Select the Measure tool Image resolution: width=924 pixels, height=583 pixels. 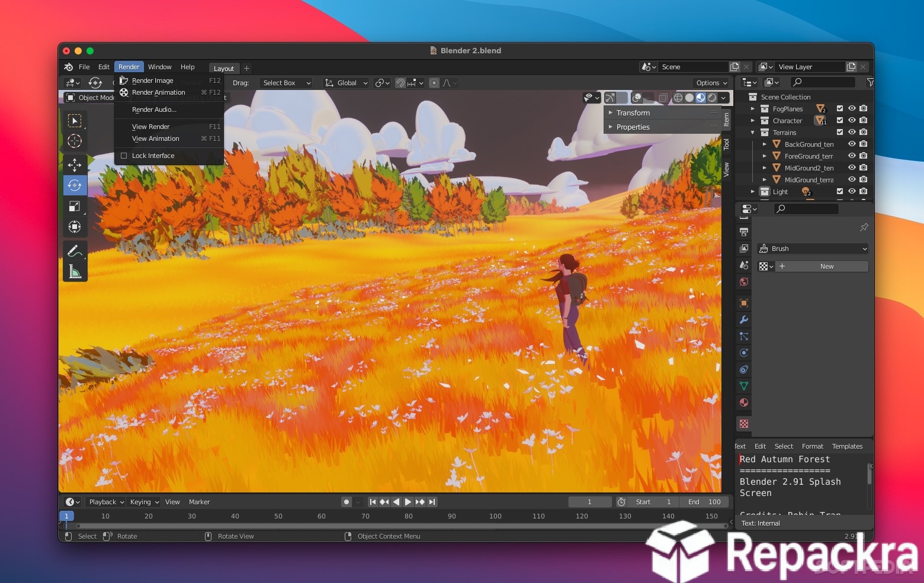75,272
